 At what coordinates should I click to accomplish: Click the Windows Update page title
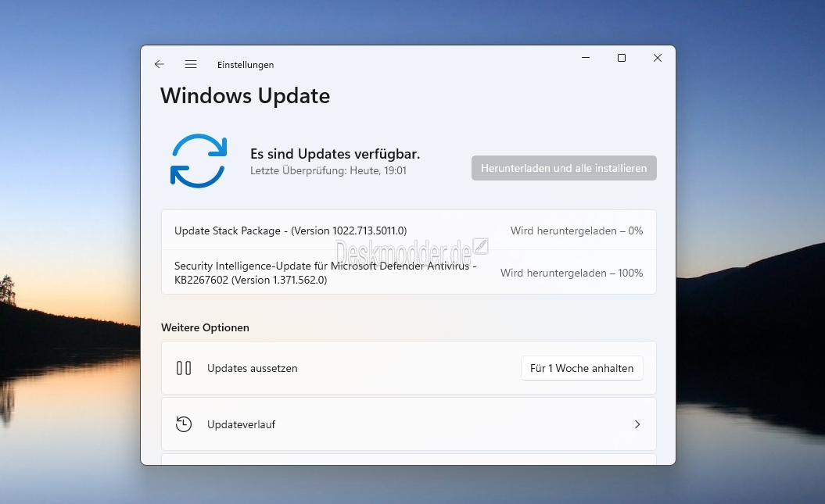point(246,95)
